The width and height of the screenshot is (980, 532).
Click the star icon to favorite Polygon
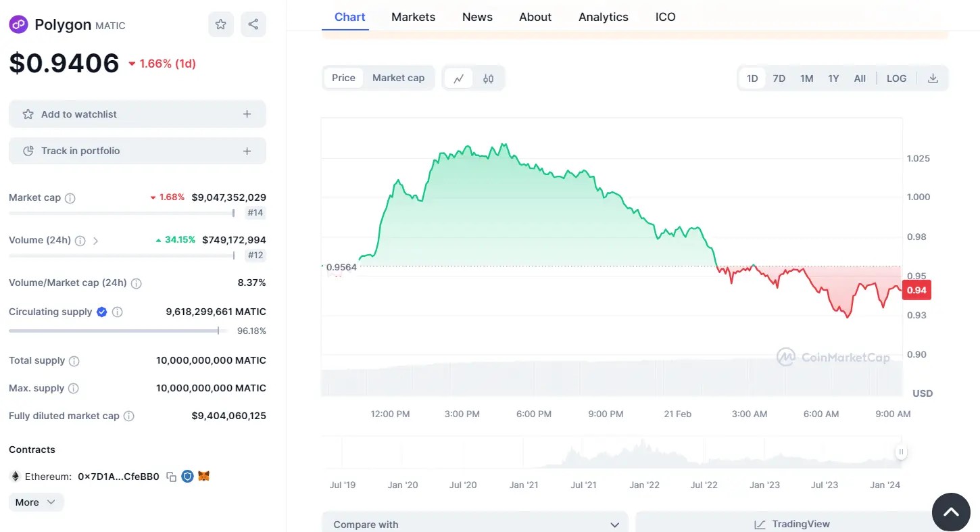coord(220,24)
